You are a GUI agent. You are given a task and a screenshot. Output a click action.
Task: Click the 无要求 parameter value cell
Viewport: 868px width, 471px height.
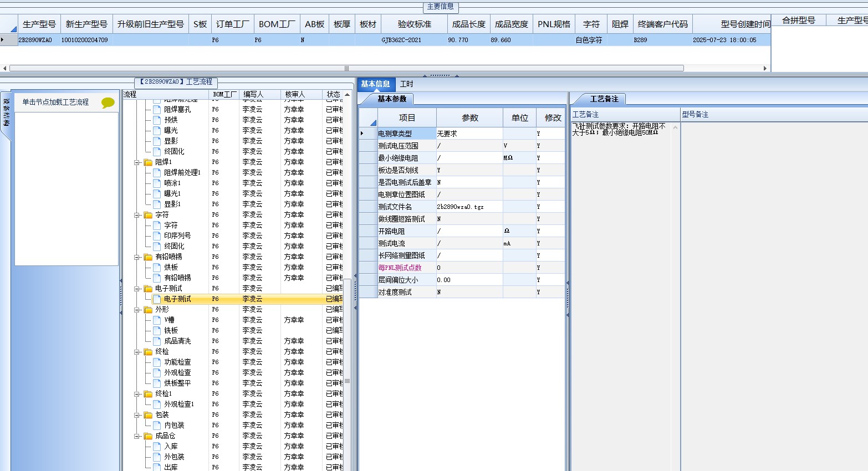(x=469, y=134)
